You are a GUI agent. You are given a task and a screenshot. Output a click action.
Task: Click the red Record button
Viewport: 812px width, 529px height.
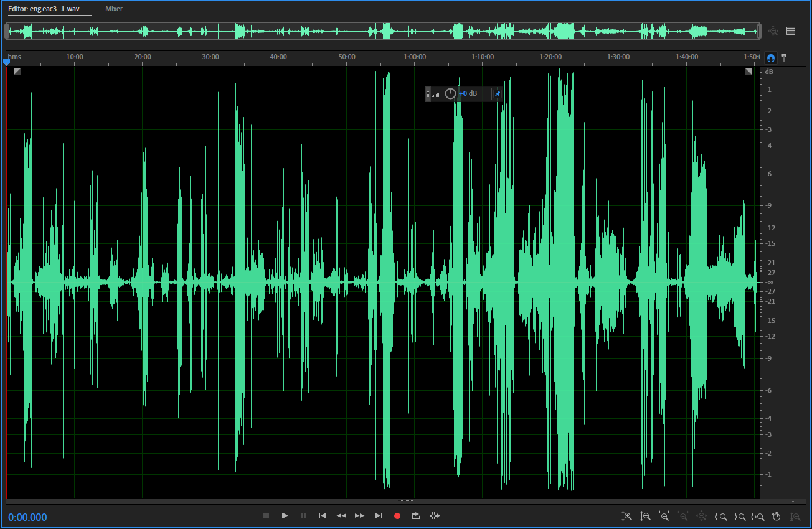[397, 516]
